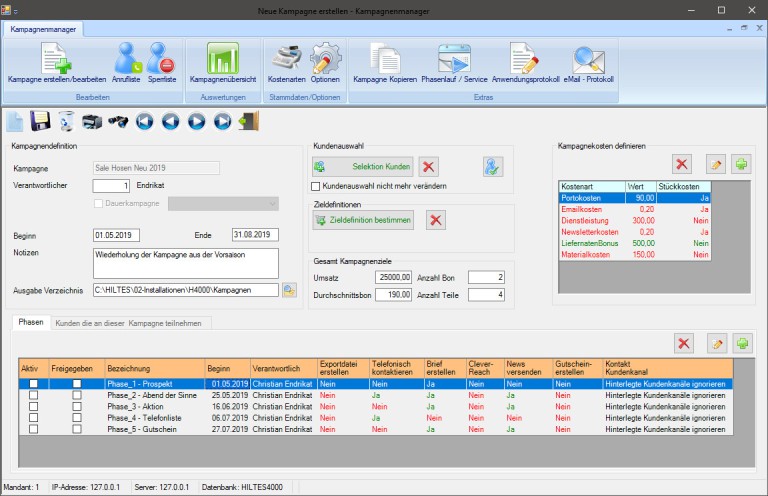The width and height of the screenshot is (768, 496).
Task: Click the printer icon in the toolbar
Action: tap(92, 122)
